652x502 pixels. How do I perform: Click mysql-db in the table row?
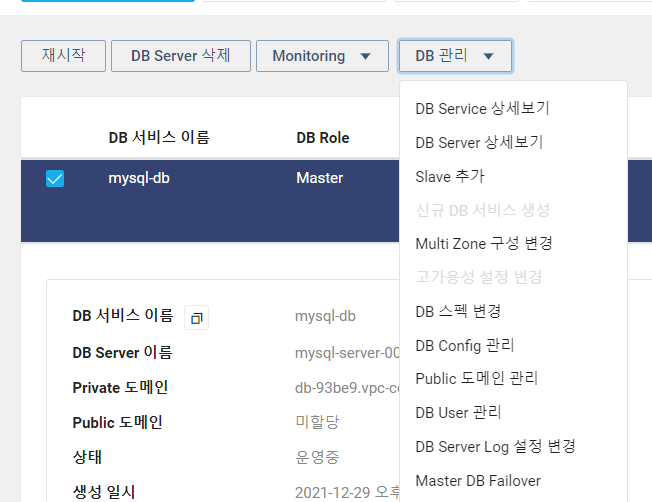pyautogui.click(x=139, y=178)
